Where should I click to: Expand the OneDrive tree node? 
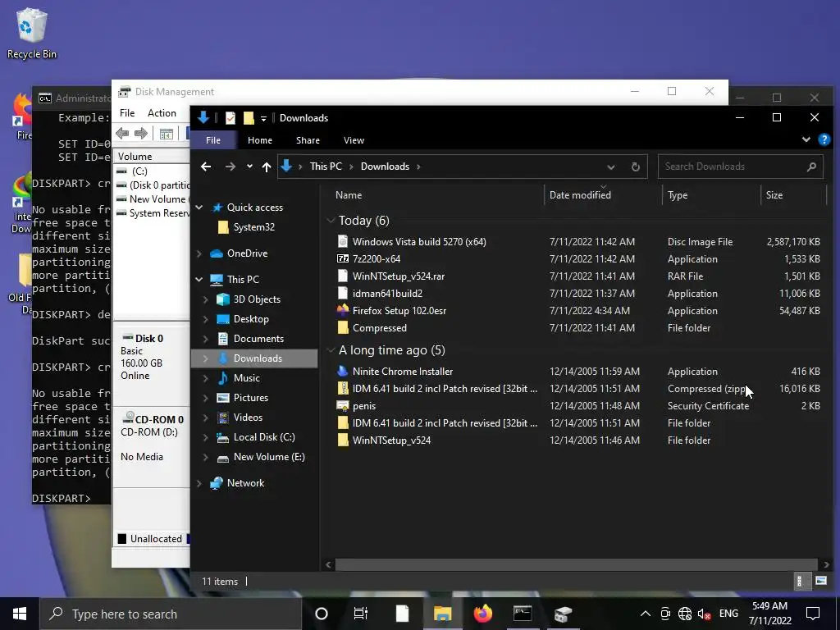coord(199,253)
